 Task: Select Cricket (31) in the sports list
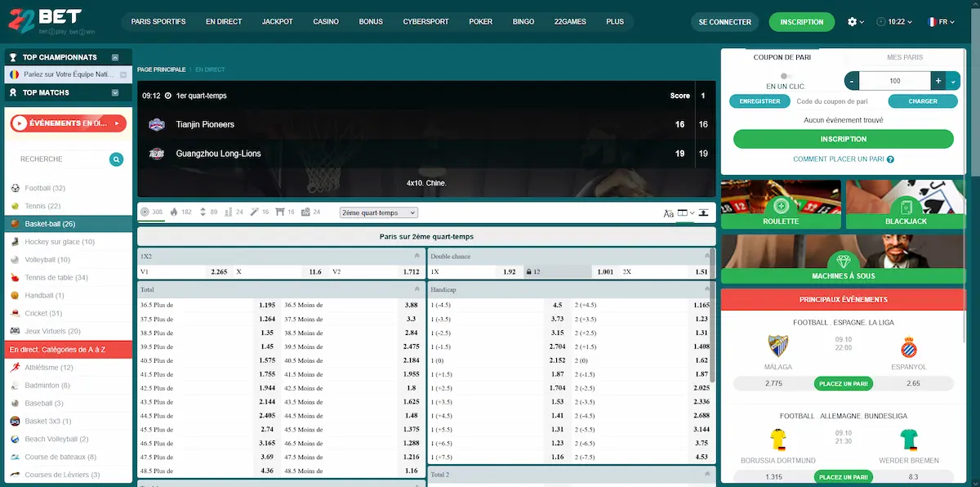click(x=68, y=314)
